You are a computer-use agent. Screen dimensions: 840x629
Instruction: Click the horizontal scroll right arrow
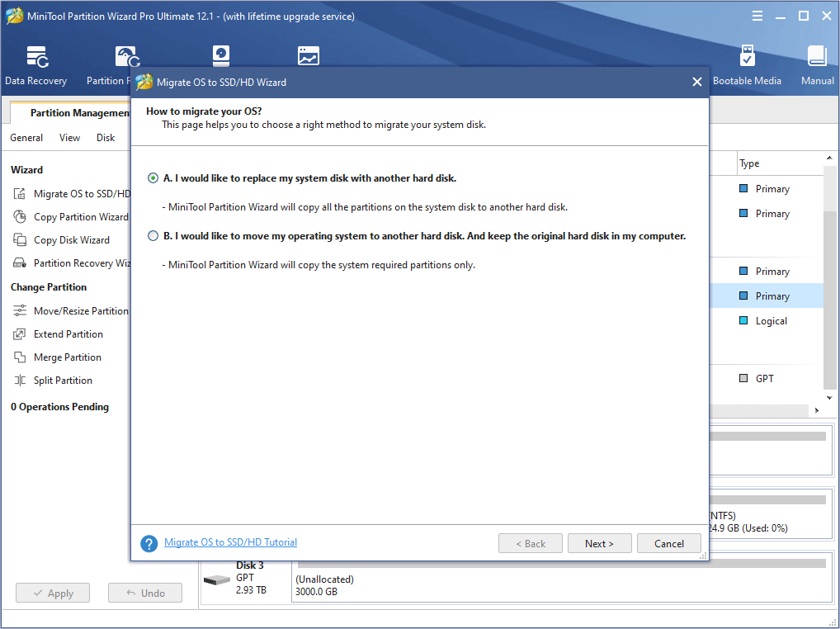[x=817, y=410]
